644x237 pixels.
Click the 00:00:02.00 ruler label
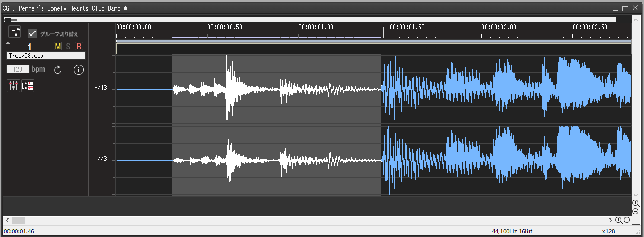[x=498, y=27]
